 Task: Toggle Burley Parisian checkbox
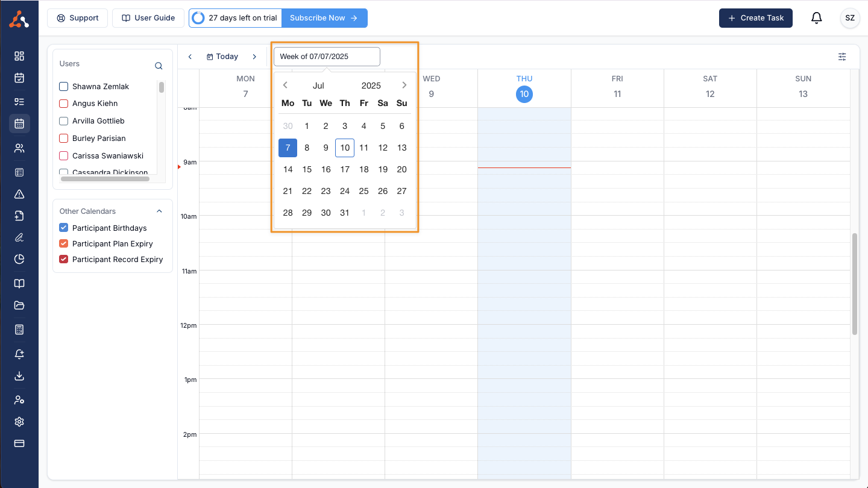(63, 139)
